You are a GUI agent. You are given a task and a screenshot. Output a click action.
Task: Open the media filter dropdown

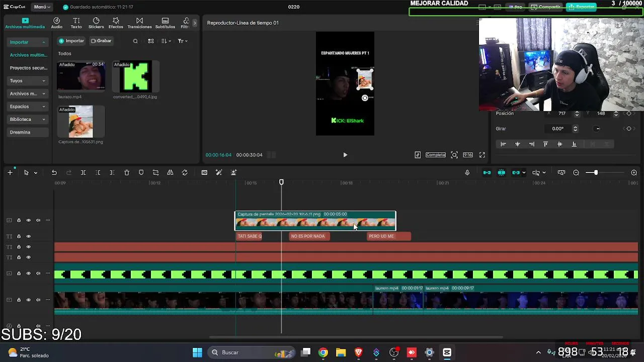pyautogui.click(x=182, y=41)
